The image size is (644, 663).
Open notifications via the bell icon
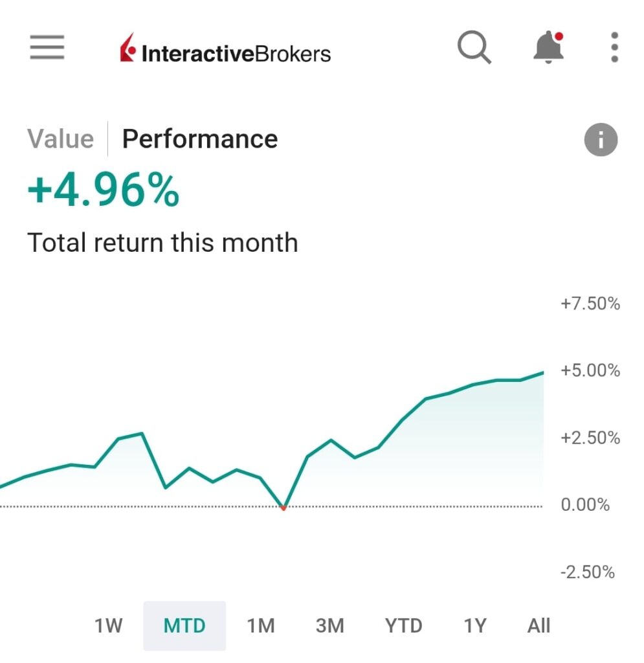coord(549,48)
